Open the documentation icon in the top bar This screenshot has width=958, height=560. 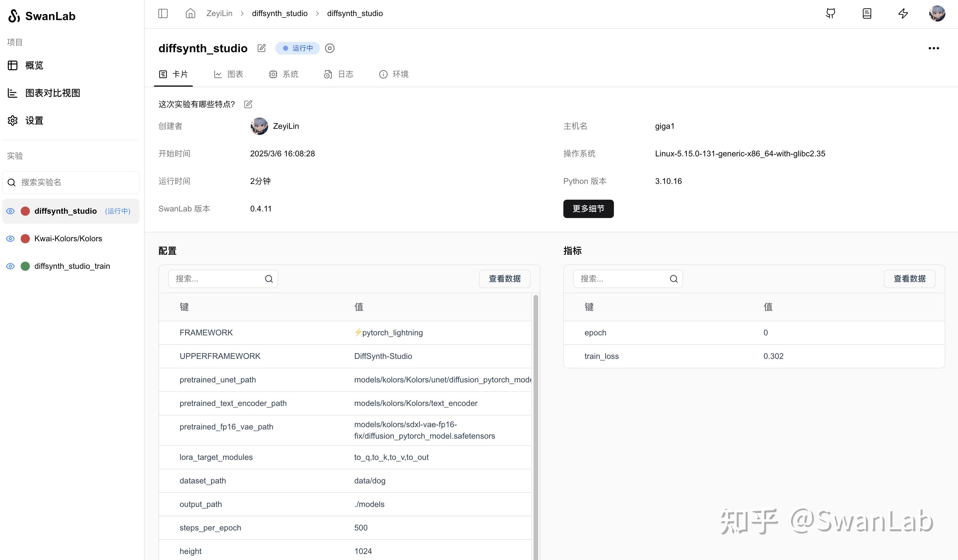[x=867, y=13]
